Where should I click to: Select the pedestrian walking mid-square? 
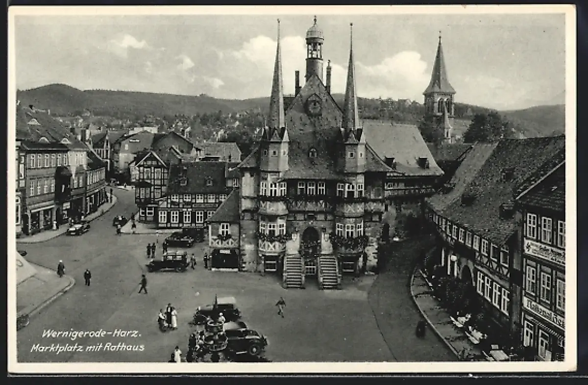point(281,307)
